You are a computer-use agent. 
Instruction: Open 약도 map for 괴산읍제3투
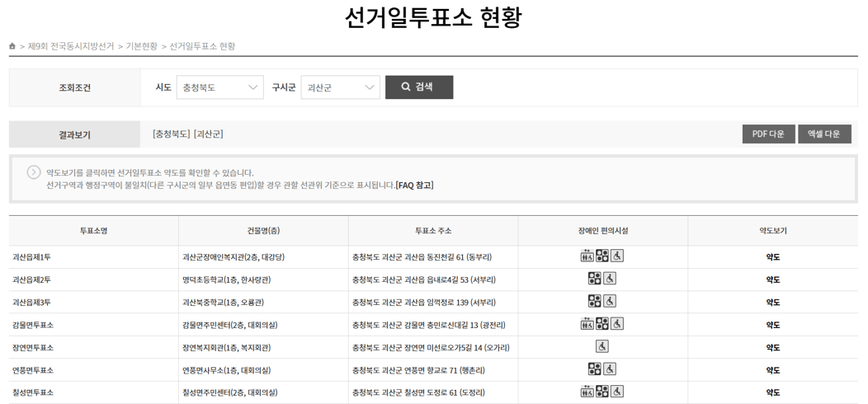[x=773, y=303]
